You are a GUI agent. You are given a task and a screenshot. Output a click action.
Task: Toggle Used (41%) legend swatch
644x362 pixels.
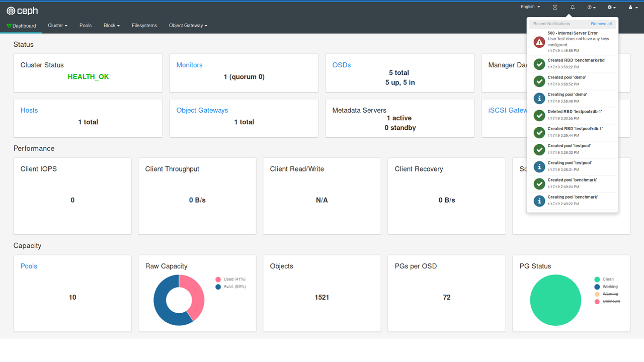click(x=218, y=280)
